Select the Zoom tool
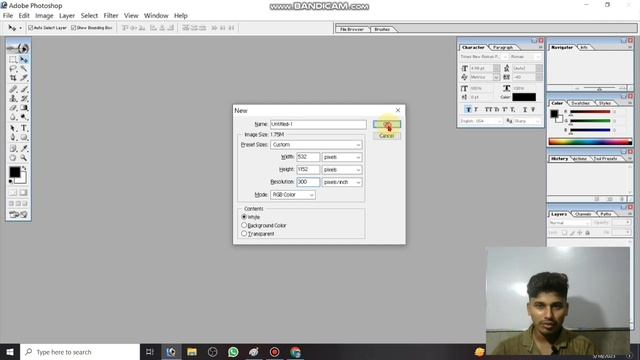 coord(24,158)
